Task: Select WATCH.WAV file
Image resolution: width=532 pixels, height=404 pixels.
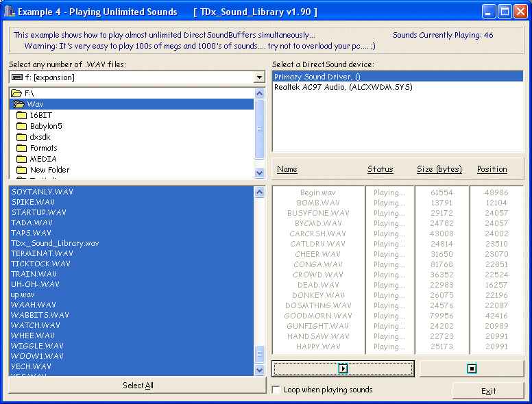Action: pyautogui.click(x=132, y=325)
